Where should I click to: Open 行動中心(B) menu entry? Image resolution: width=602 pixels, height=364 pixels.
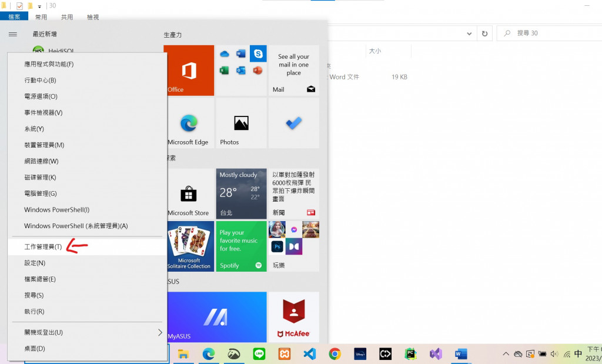click(87, 80)
